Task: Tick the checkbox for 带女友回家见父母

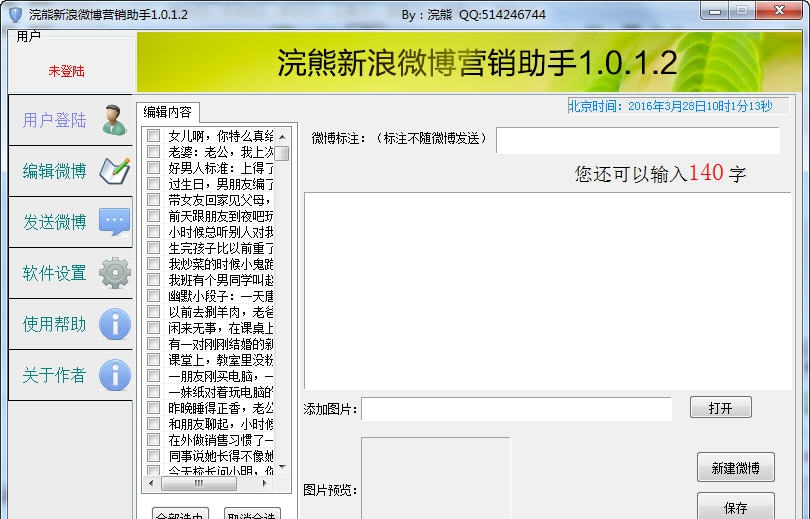Action: pos(153,199)
